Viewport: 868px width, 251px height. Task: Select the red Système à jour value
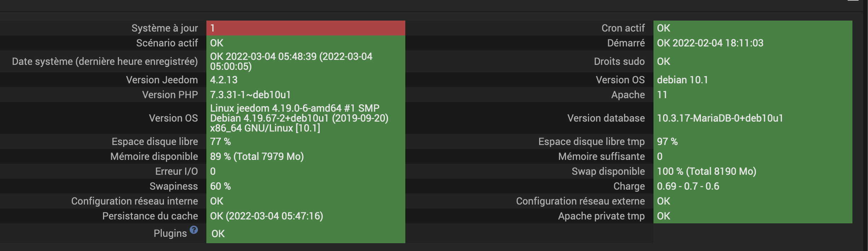pos(306,28)
